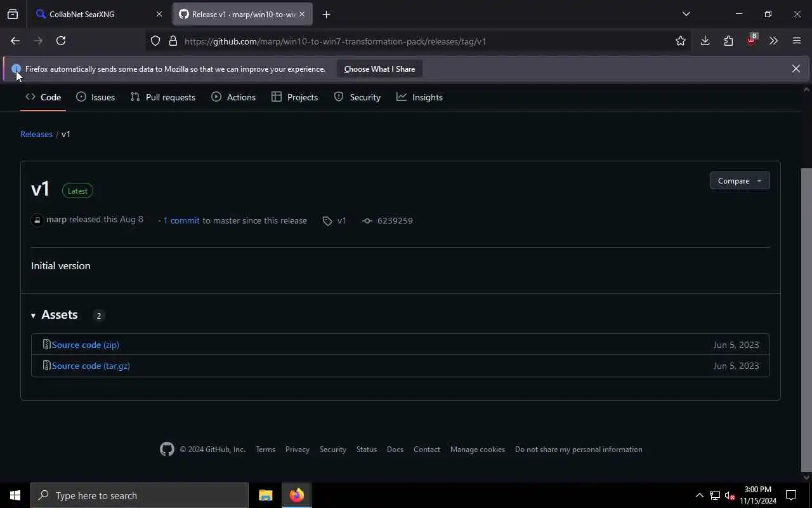Open the Insights tab

[x=420, y=97]
